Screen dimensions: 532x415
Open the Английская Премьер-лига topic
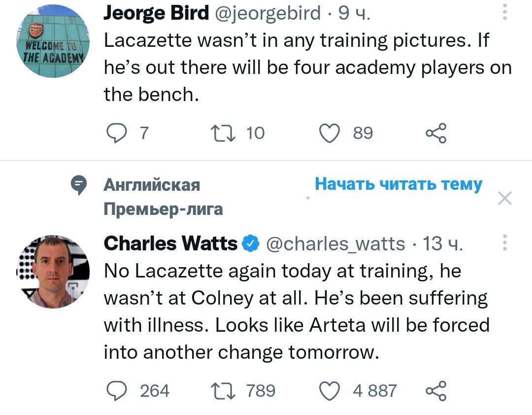coord(163,197)
